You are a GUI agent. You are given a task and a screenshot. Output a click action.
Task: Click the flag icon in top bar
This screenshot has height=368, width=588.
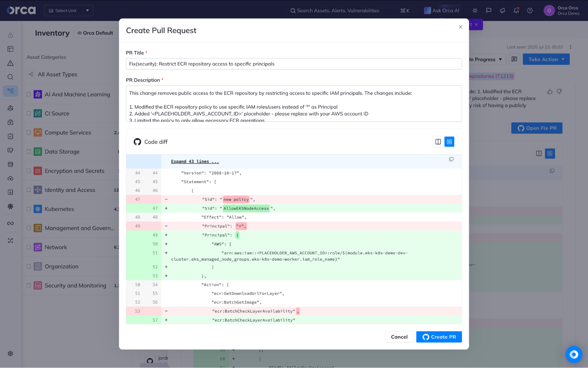coord(489,11)
